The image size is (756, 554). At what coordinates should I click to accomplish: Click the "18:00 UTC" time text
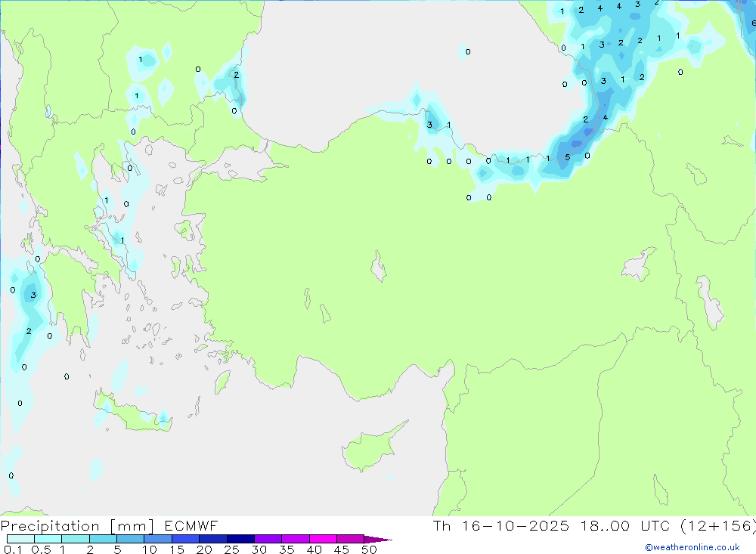tap(625, 526)
